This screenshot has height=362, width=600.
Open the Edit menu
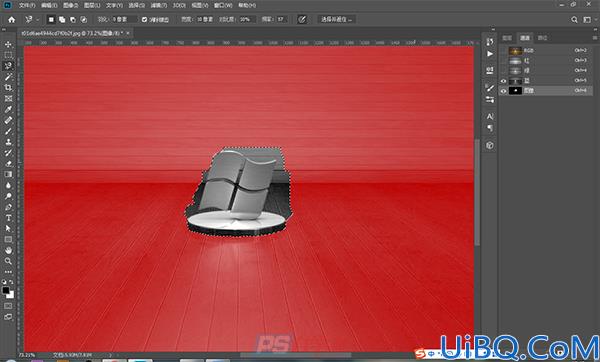tap(49, 5)
